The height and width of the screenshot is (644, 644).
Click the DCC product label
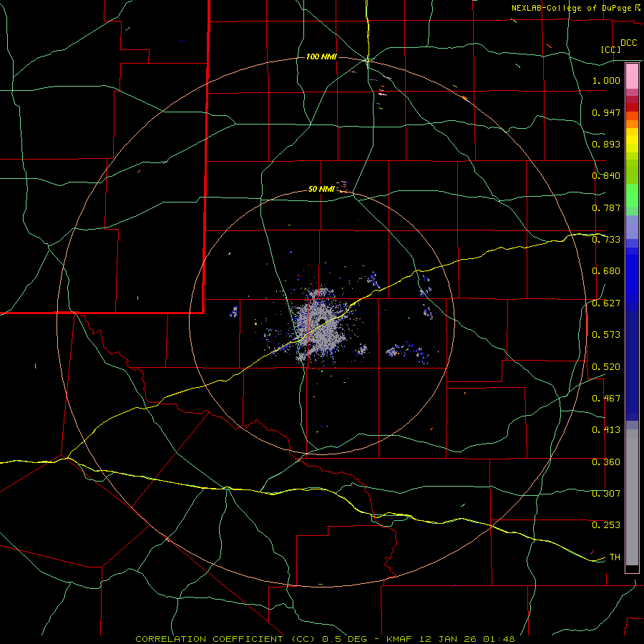click(629, 43)
